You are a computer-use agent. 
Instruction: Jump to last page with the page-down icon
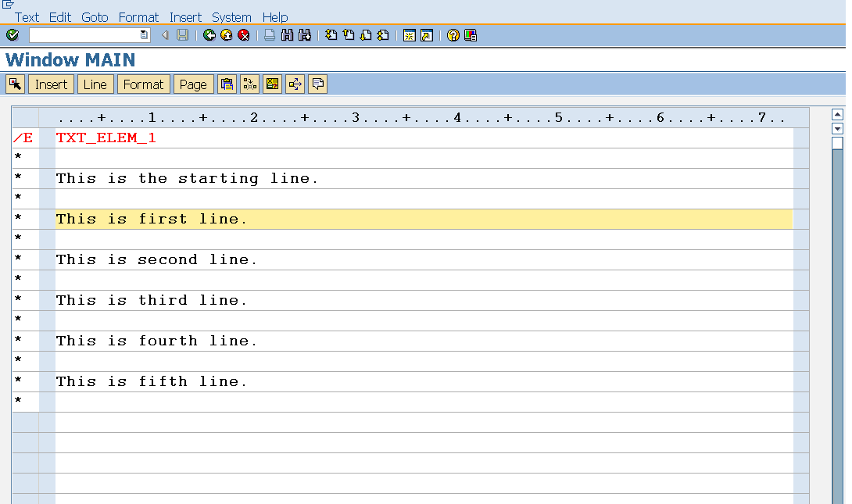coord(367,34)
